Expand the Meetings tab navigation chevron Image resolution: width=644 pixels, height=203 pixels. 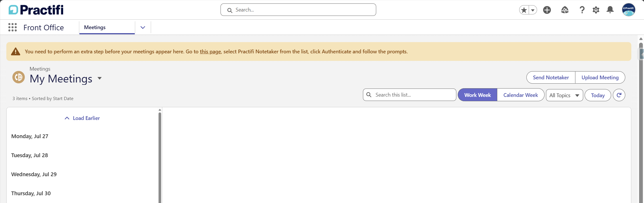point(143,27)
